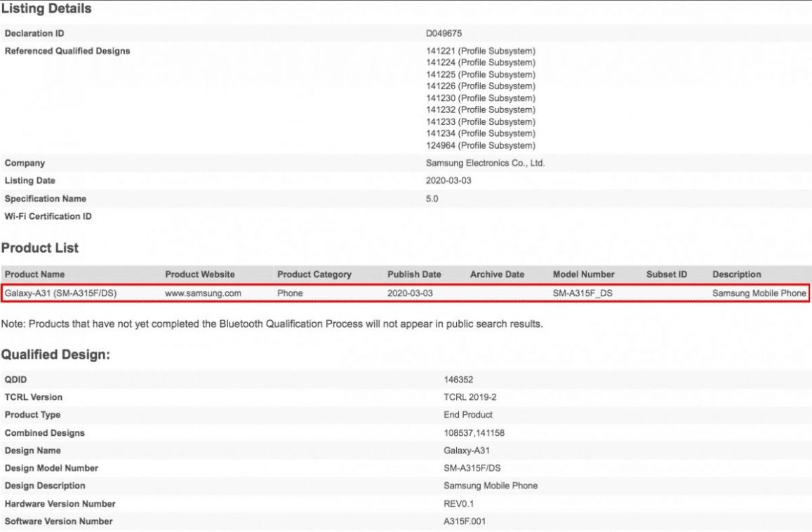Click the Declaration ID label
Screen dimensions: 812x532
coord(34,33)
